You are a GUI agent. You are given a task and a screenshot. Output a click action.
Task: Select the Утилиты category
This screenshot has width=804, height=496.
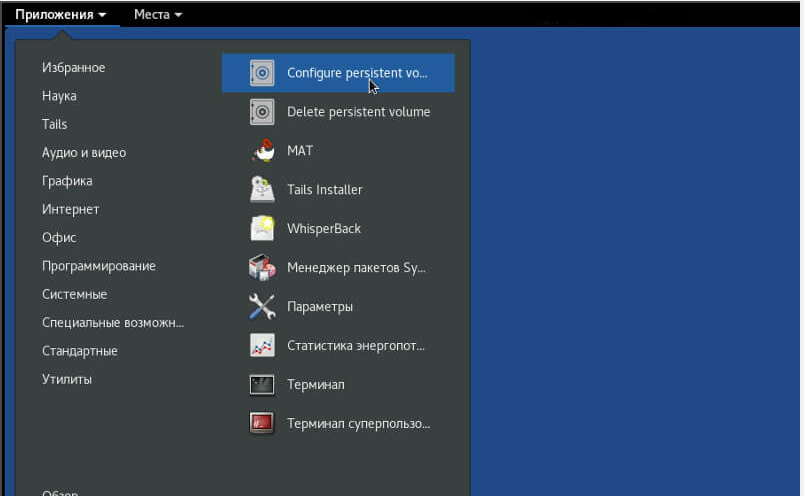point(67,380)
